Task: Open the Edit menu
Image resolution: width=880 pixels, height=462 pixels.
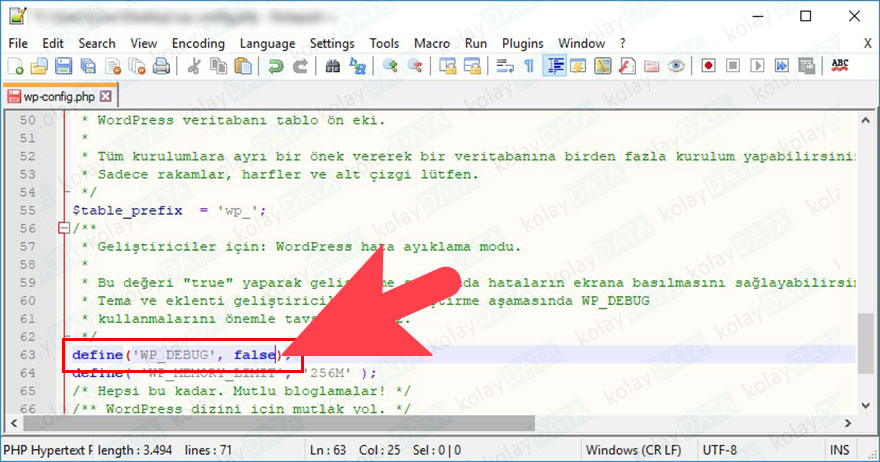Action: [53, 43]
